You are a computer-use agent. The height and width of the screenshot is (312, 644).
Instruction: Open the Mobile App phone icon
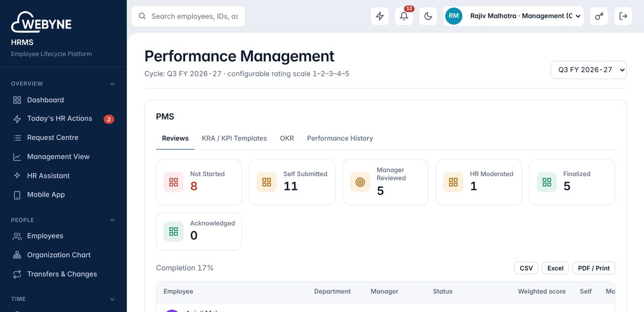tap(17, 195)
